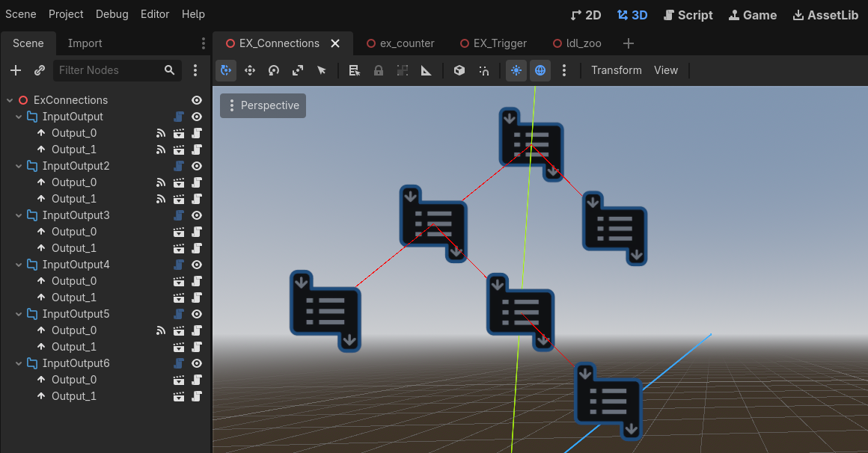Toggle use local space cube
The image size is (868, 453).
(459, 70)
